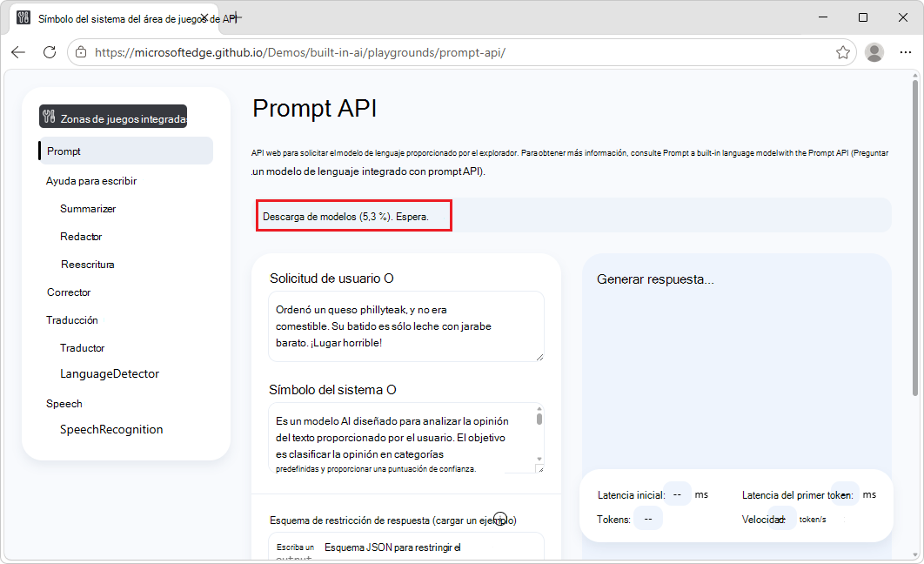Click the Esquema JSON restriction text box
The image size is (924, 564).
[406, 547]
